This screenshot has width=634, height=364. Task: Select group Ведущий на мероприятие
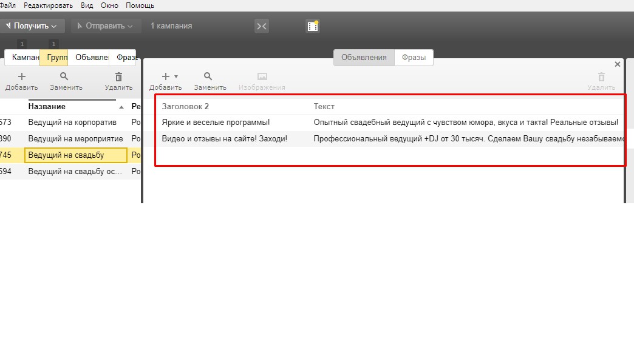pos(76,138)
